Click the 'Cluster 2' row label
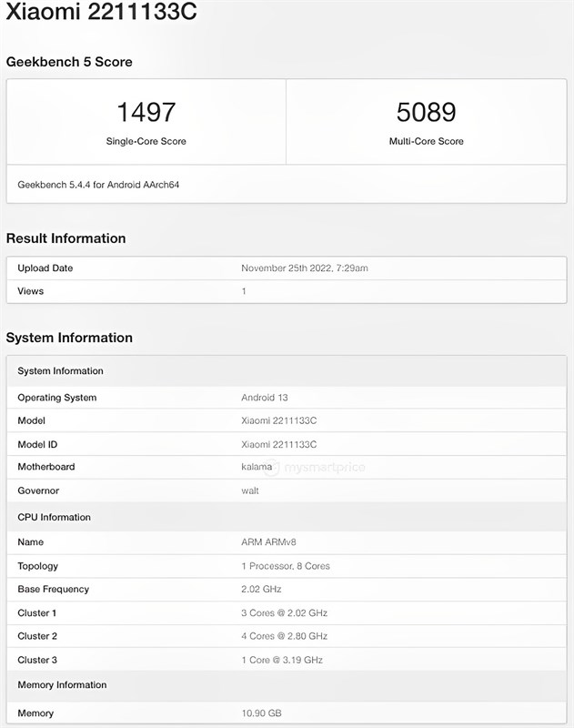The height and width of the screenshot is (728, 574). point(37,636)
